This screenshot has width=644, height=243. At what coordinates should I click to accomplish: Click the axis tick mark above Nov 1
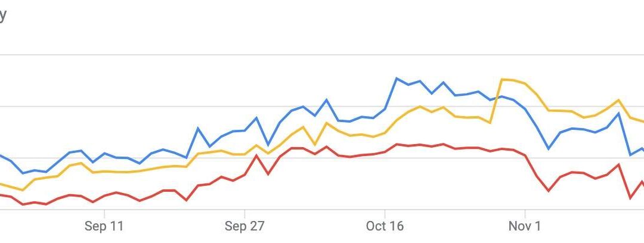[525, 213]
